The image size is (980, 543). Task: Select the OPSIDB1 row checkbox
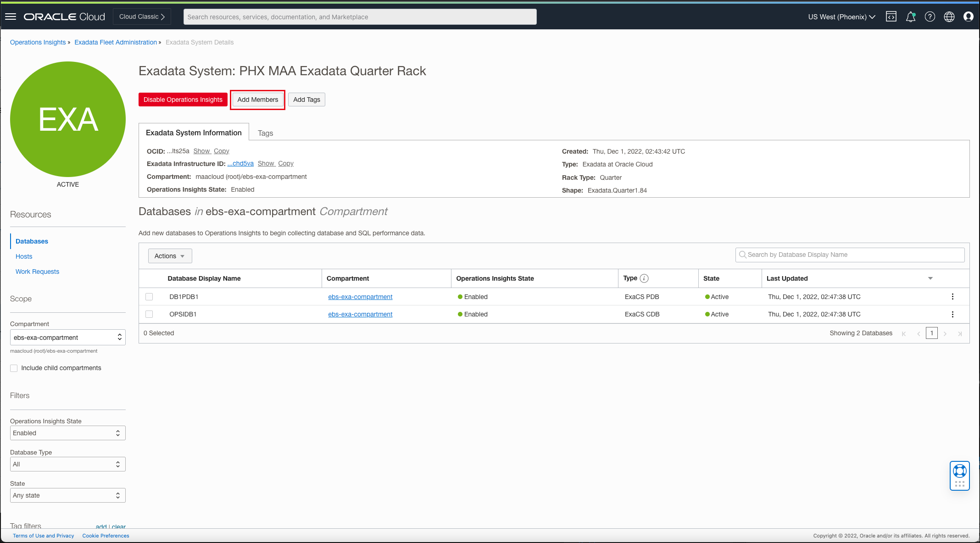point(149,314)
